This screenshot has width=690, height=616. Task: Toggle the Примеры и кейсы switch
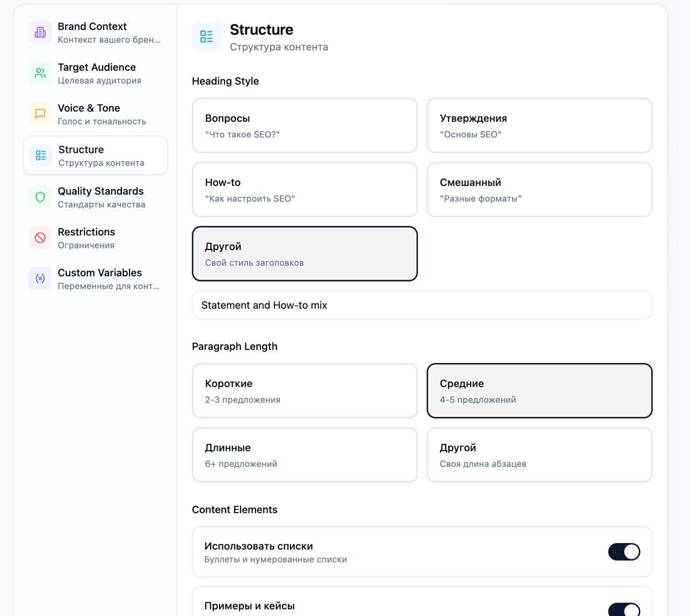pyautogui.click(x=624, y=610)
